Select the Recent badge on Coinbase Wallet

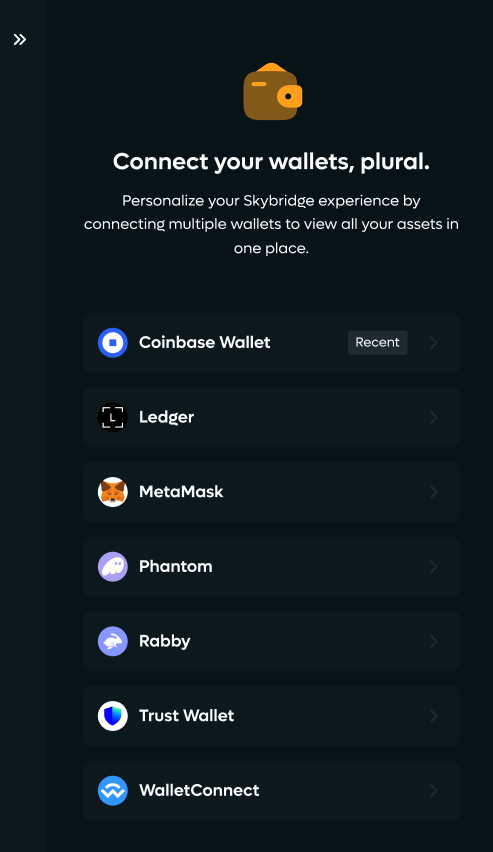pyautogui.click(x=377, y=342)
